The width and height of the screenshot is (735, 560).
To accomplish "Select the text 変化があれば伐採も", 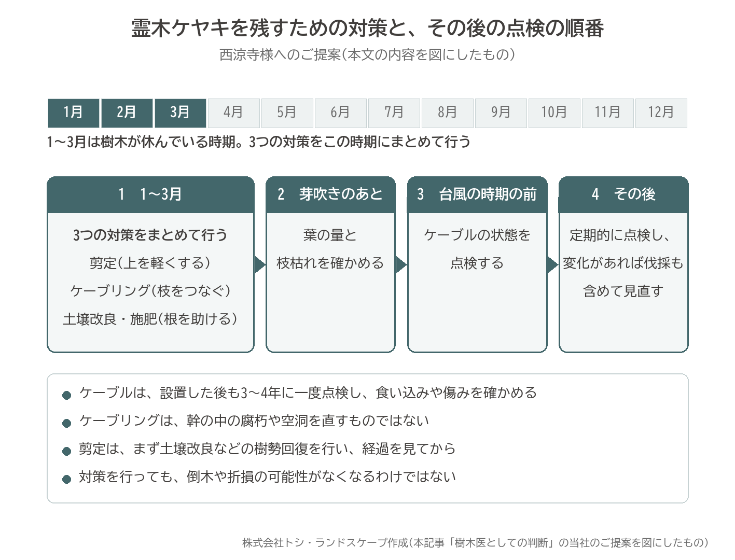I will tap(623, 263).
